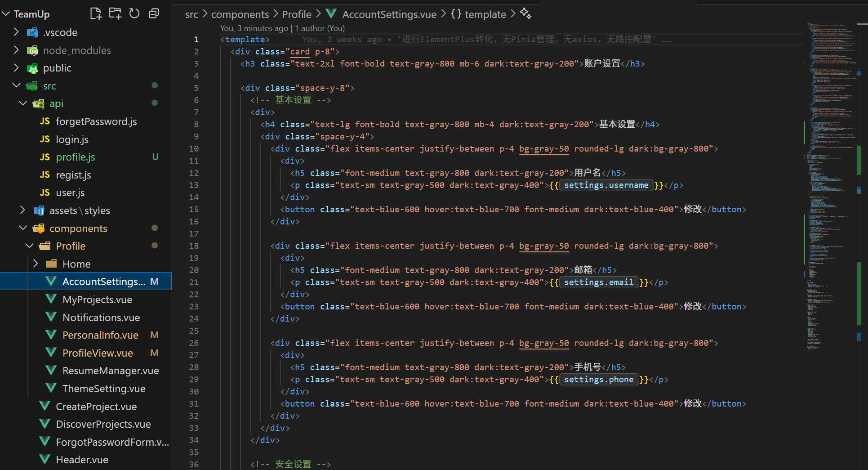Open login.js file
The image size is (868, 470).
72,139
